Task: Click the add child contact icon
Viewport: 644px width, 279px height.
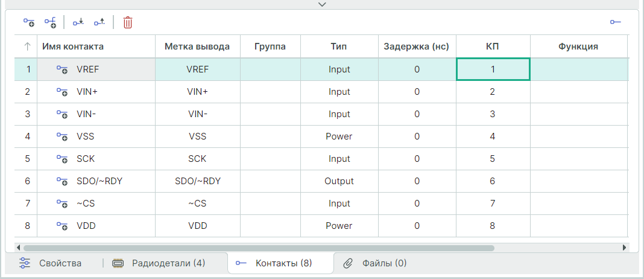Action: click(51, 23)
